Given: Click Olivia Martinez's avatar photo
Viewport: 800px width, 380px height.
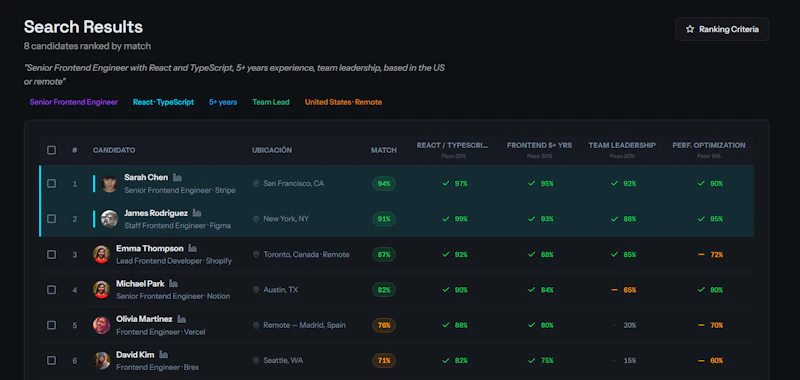Looking at the screenshot, I should click(x=101, y=325).
